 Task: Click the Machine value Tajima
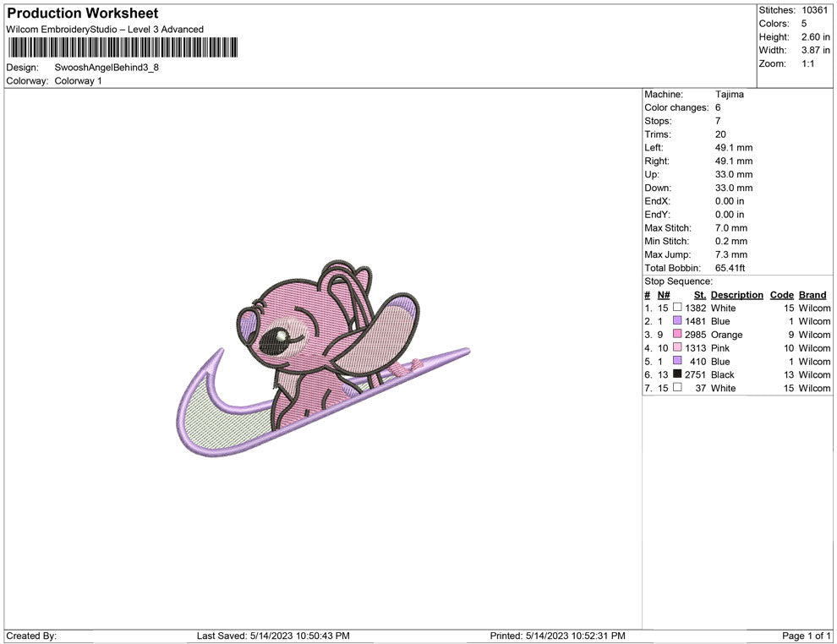pyautogui.click(x=729, y=95)
